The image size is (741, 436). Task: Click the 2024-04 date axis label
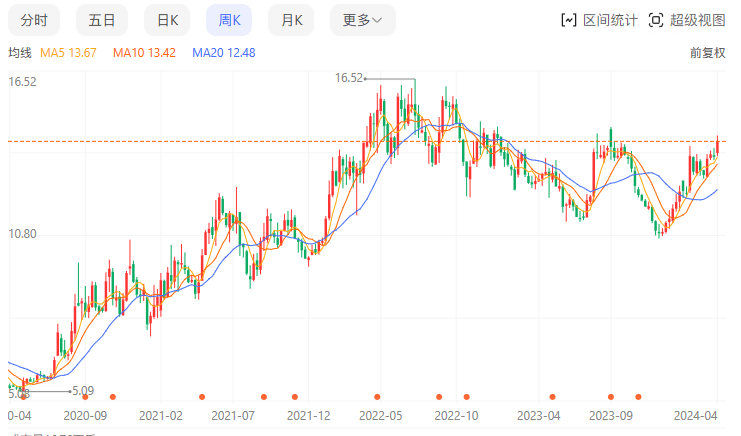696,416
